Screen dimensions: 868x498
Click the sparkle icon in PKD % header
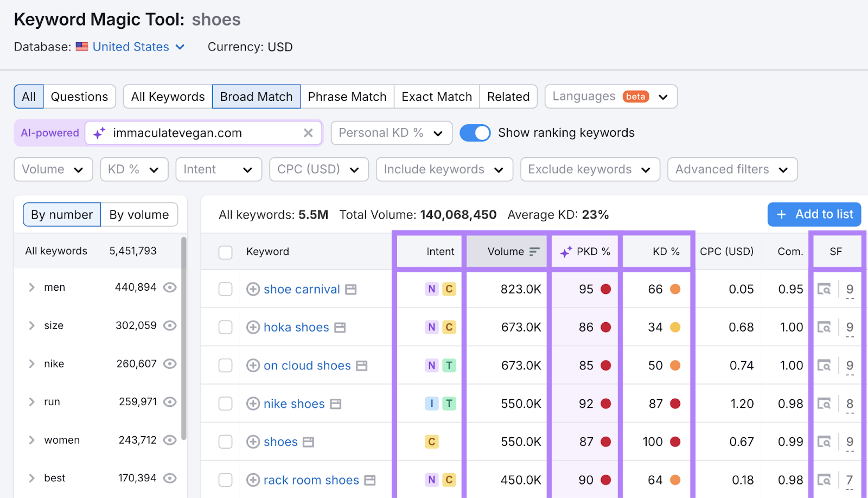tap(566, 252)
